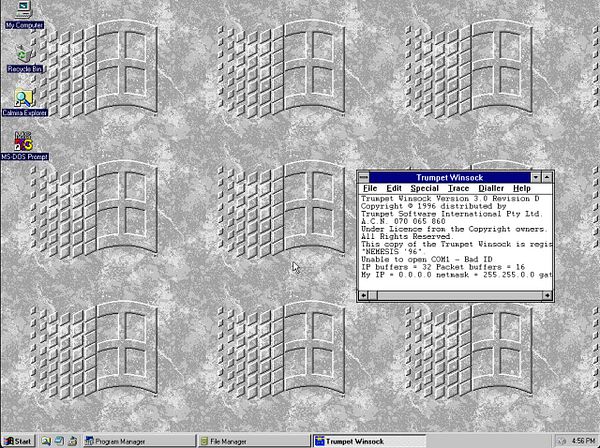The width and height of the screenshot is (600, 448).
Task: Click the 'Under Licence from the Copyright owners.' line
Action: 454,229
